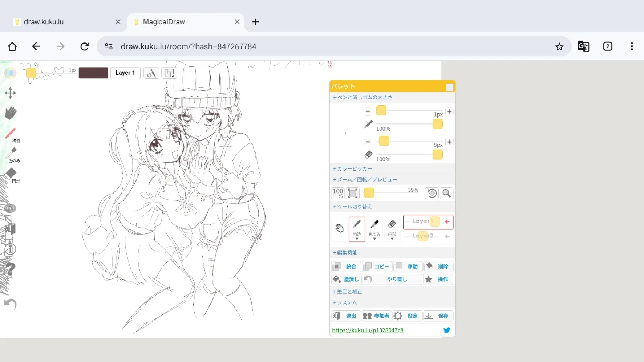This screenshot has height=362, width=644.
Task: Open the eraser 円形 shape dropdown arrow
Action: coord(392,239)
